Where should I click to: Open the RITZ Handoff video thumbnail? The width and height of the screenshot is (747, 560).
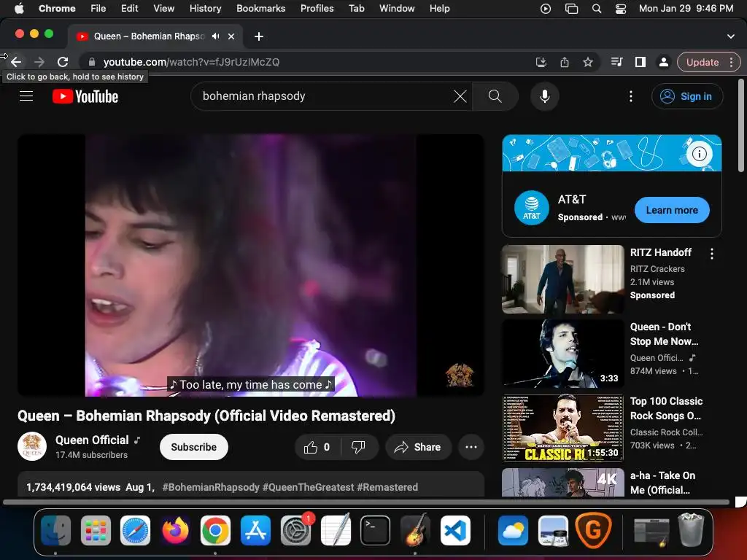[562, 279]
